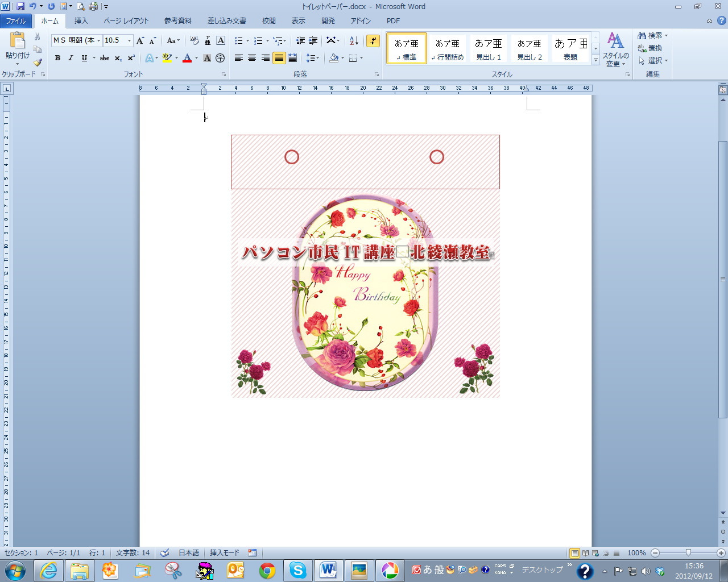Toggle Bold formatting

pos(57,58)
